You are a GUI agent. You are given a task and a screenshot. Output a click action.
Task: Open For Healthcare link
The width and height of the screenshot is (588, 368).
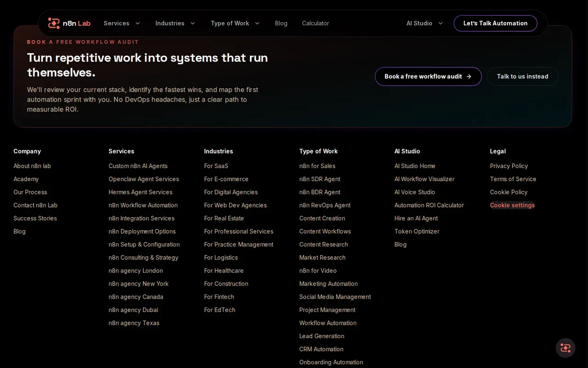(224, 271)
